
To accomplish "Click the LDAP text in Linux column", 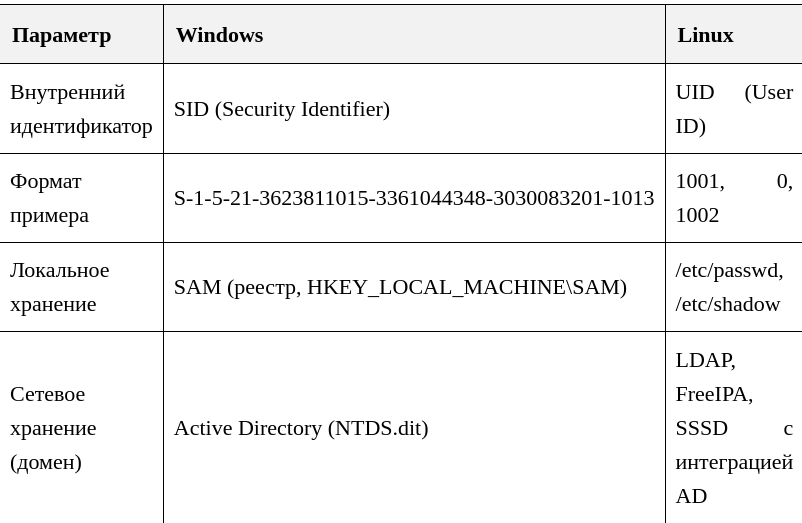I will 705,360.
